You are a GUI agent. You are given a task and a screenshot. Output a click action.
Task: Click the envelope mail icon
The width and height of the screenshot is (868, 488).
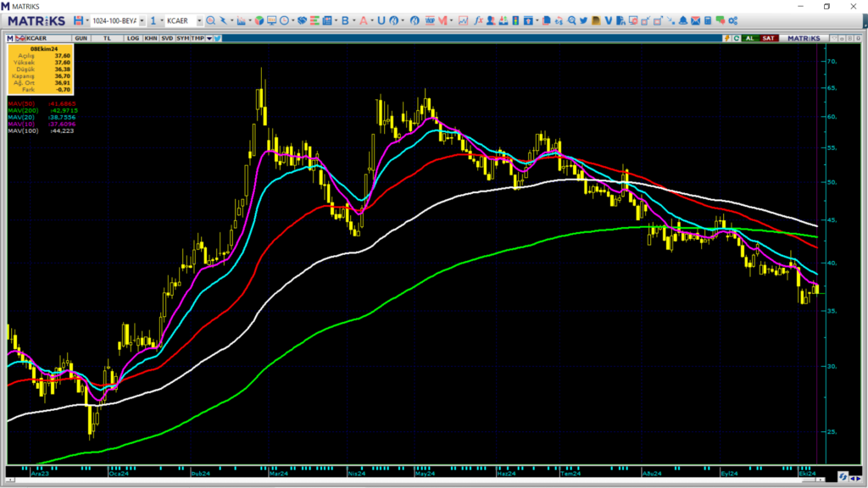coord(695,20)
